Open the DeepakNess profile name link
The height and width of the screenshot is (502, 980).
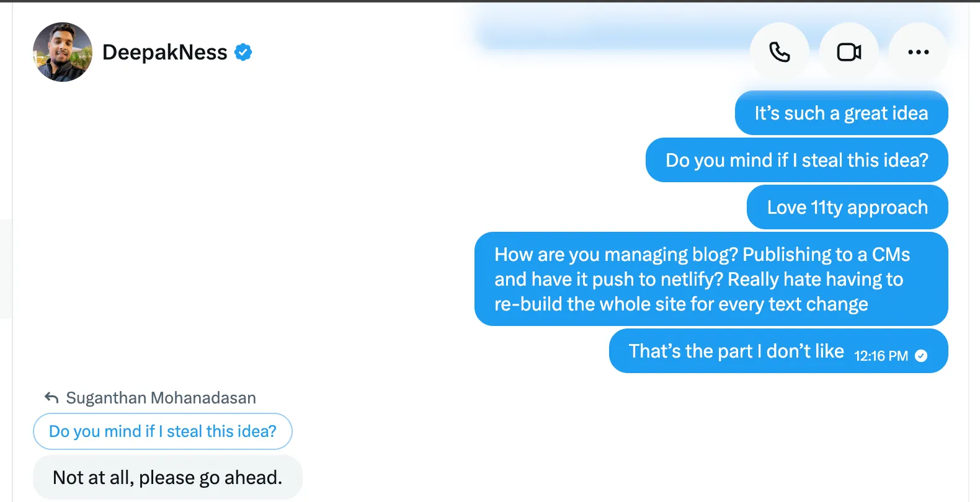pos(164,53)
